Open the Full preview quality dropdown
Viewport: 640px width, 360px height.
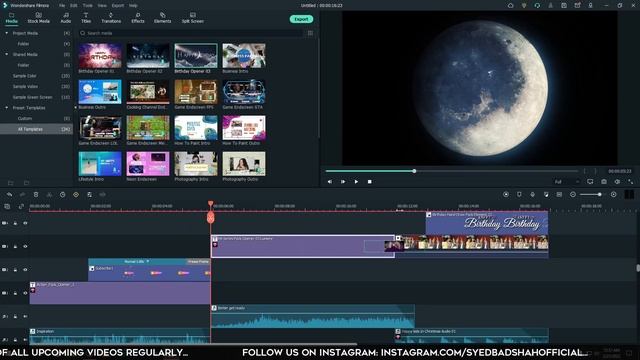coord(567,182)
